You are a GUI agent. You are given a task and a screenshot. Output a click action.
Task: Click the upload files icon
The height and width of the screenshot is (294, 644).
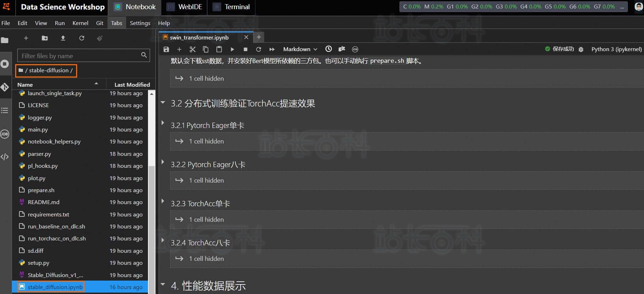pos(63,38)
